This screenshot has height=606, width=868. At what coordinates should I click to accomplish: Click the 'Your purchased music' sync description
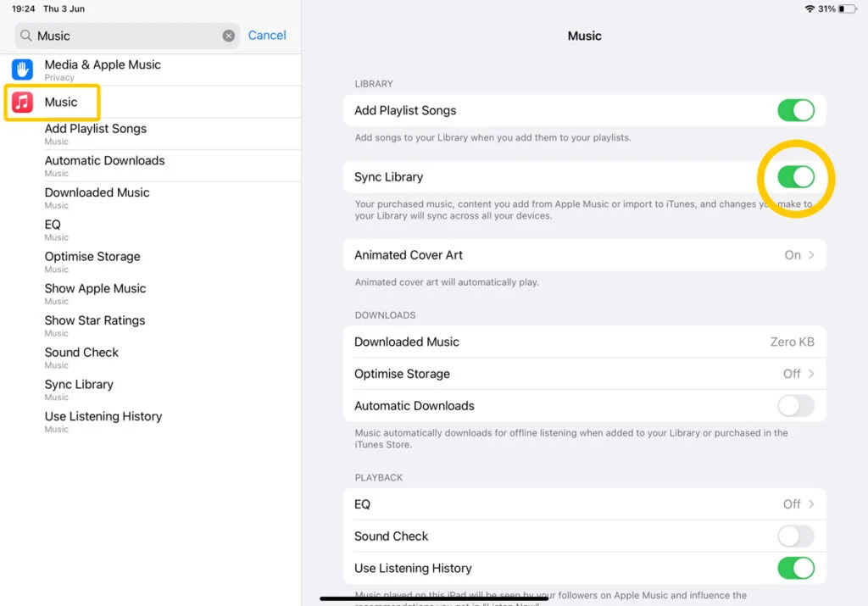583,209
